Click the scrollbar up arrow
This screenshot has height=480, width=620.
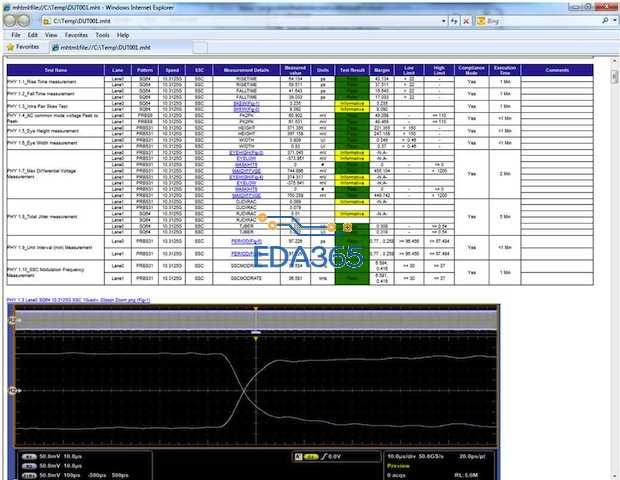614,61
